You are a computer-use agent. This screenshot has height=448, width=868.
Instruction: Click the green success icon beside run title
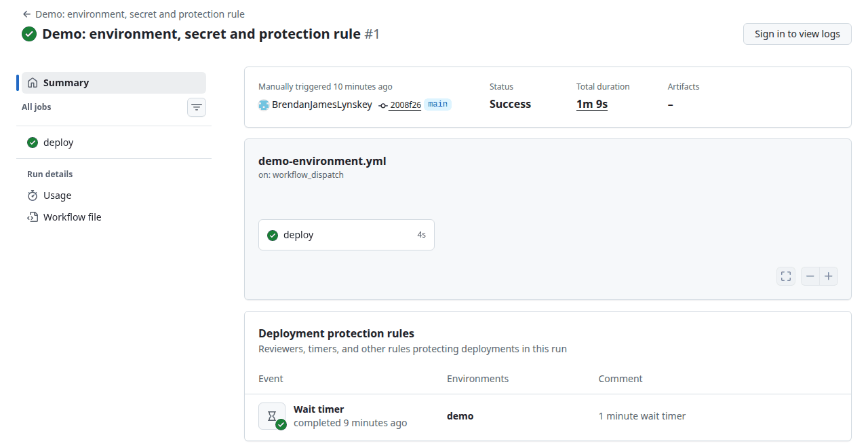pos(29,34)
